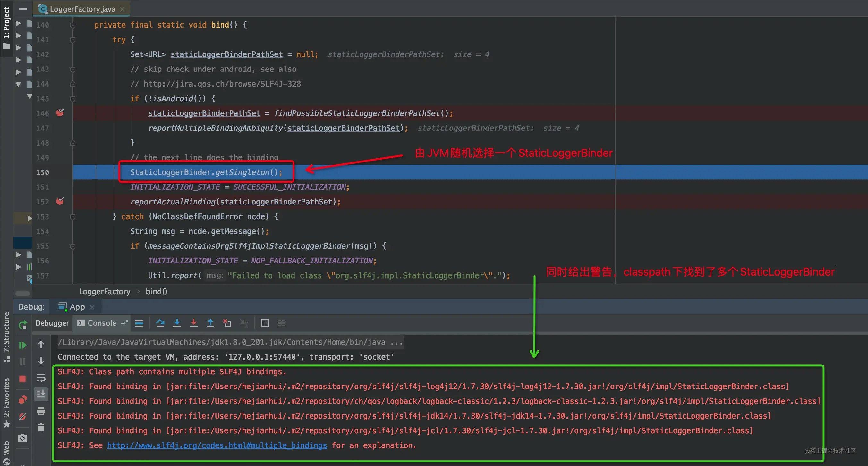
Task: Close the App debug session tab
Action: 92,307
